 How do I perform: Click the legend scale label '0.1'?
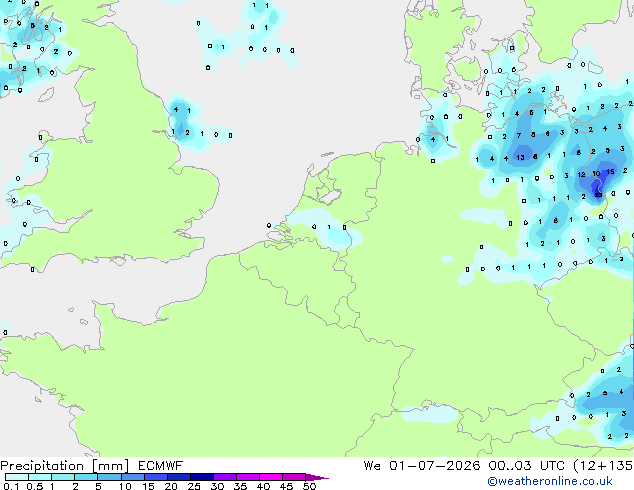click(x=11, y=486)
